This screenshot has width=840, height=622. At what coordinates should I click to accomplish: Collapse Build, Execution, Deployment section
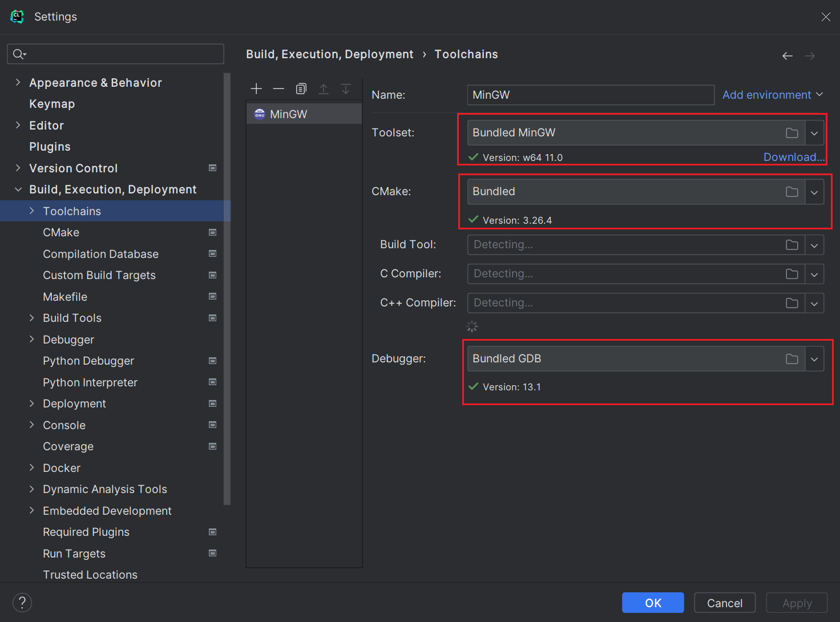click(x=18, y=189)
